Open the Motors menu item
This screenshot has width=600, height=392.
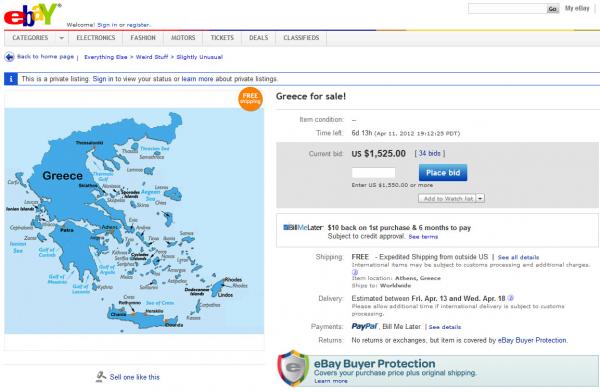[x=183, y=38]
